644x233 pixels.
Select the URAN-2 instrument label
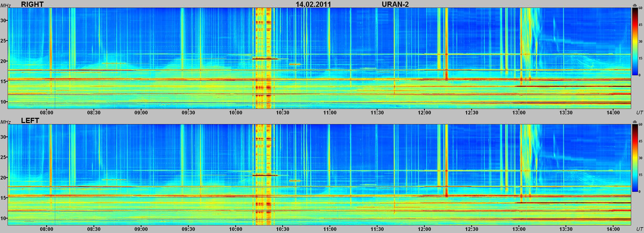pyautogui.click(x=395, y=4)
